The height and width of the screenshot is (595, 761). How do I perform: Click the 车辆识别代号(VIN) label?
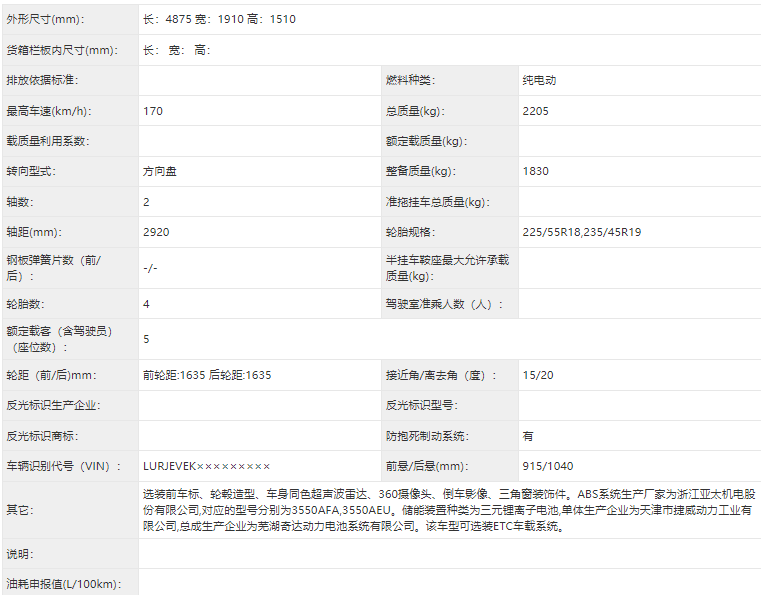click(64, 466)
